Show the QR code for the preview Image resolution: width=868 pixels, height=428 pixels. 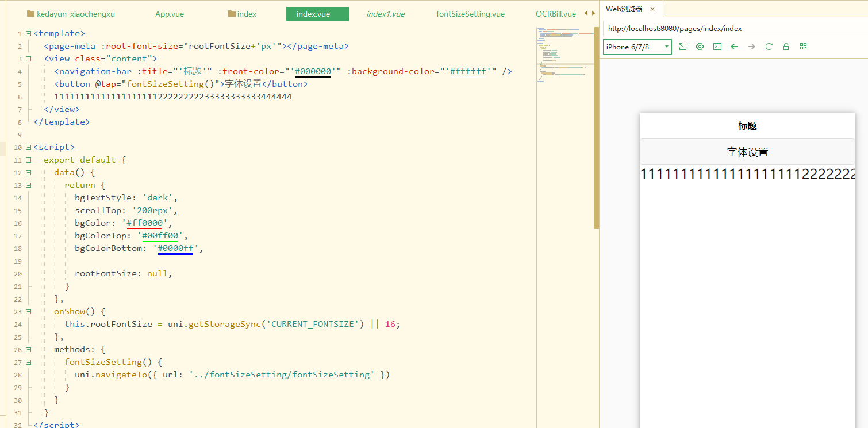803,46
